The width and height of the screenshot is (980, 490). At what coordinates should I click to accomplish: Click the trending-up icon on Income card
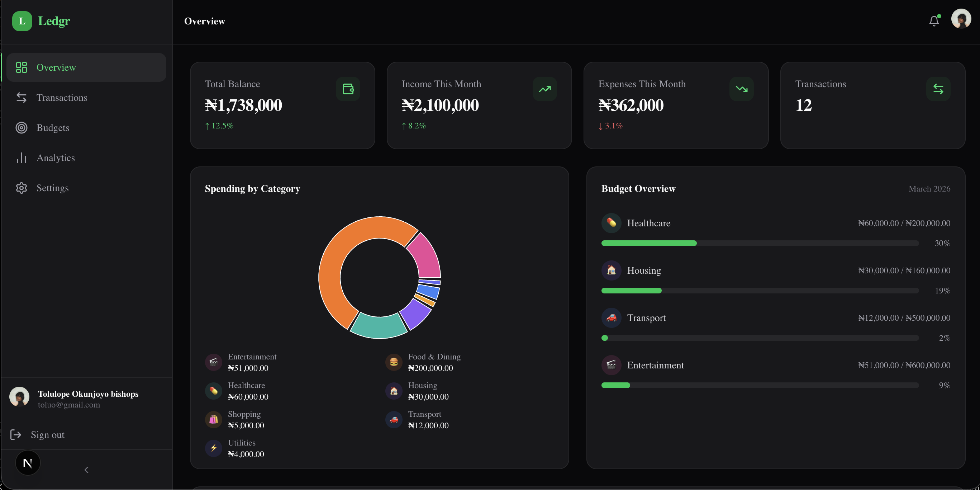point(545,89)
